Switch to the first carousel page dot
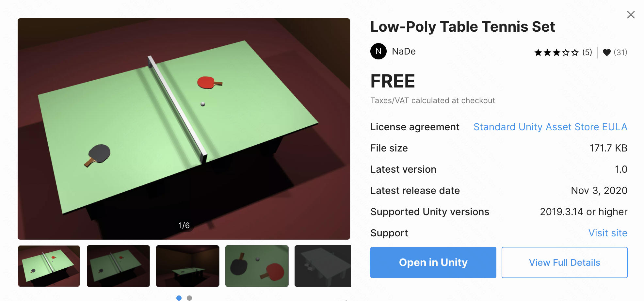 click(x=179, y=298)
